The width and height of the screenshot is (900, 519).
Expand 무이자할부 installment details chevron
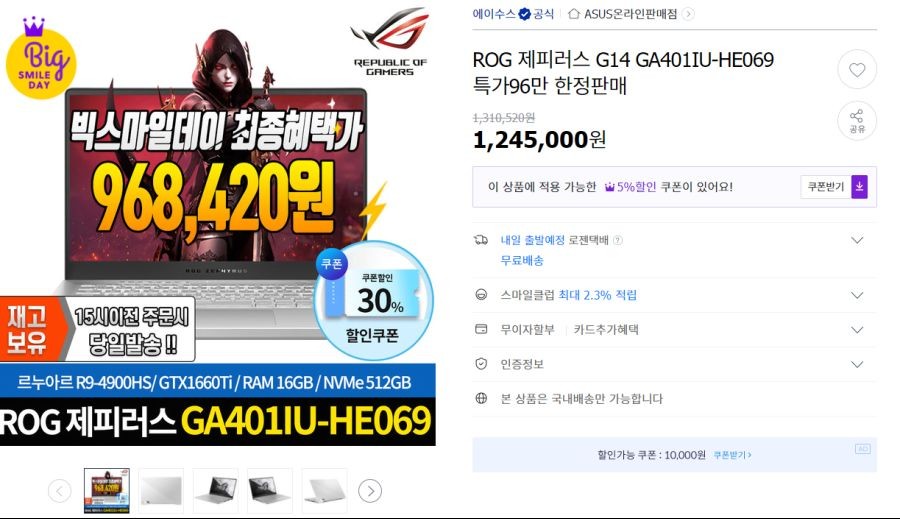pyautogui.click(x=857, y=330)
